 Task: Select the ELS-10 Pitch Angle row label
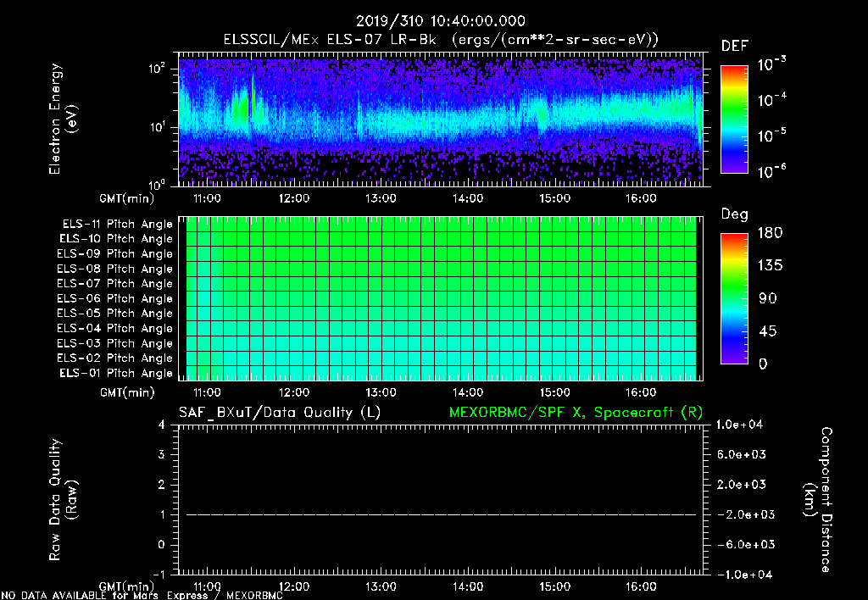click(x=116, y=239)
